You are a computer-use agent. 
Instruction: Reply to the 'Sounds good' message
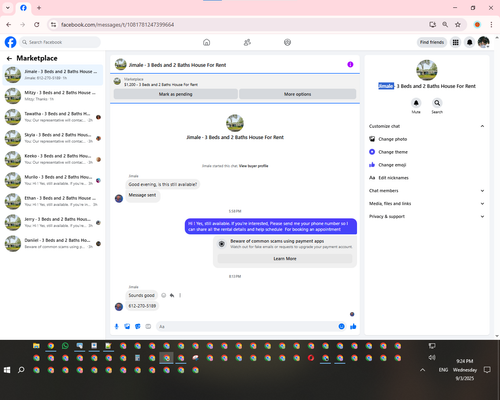172,295
